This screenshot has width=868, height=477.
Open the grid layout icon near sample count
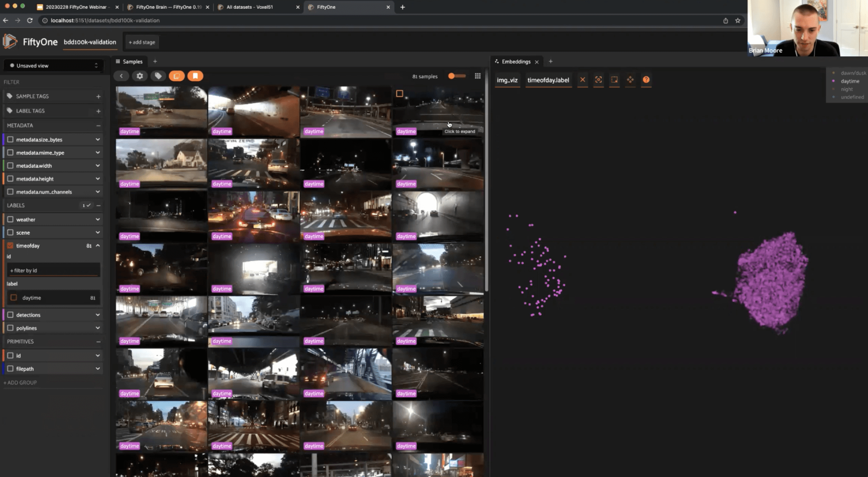(478, 76)
